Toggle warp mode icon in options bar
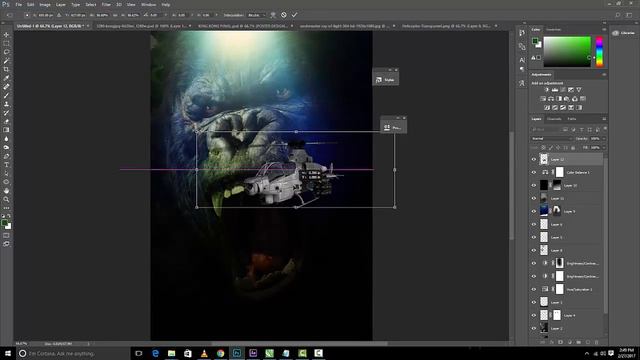This screenshot has height=360, width=640. point(273,15)
